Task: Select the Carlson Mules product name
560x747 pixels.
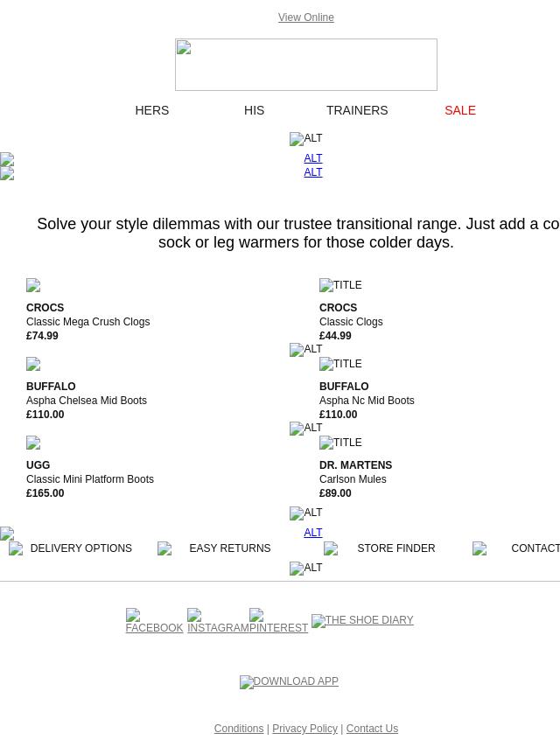Action: (x=353, y=479)
